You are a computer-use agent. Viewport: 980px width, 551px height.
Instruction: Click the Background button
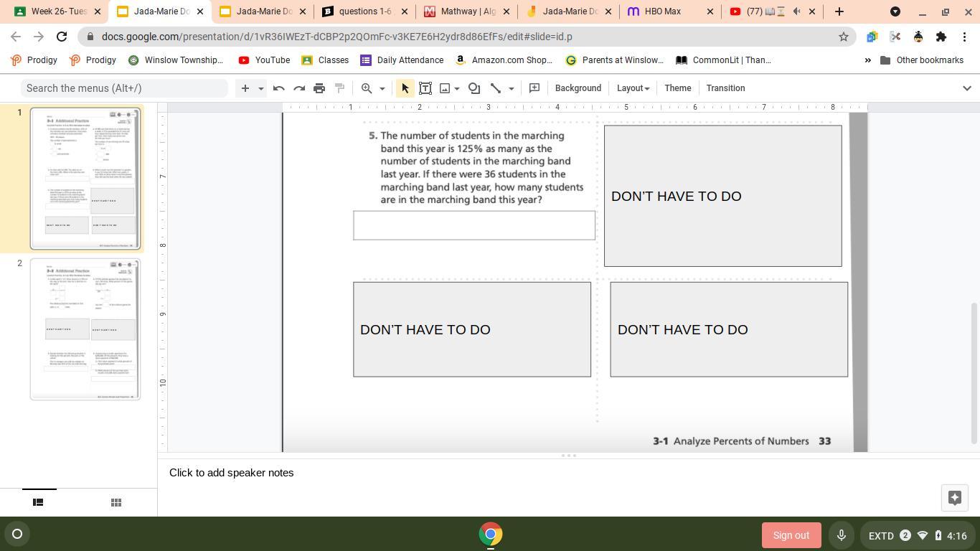click(578, 88)
